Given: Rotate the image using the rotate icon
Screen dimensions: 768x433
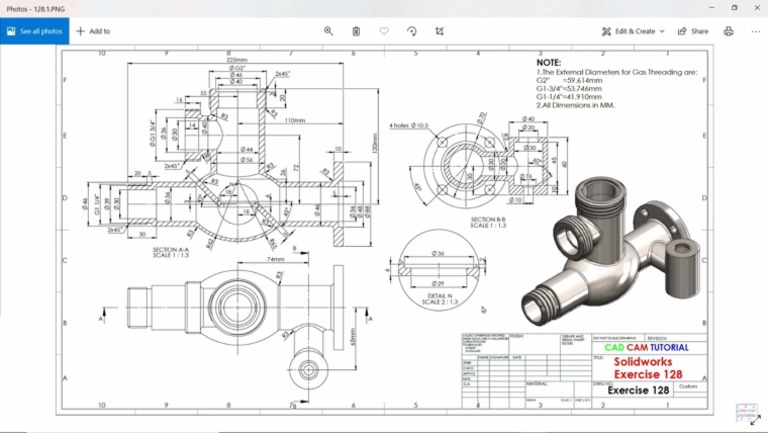Looking at the screenshot, I should point(412,31).
